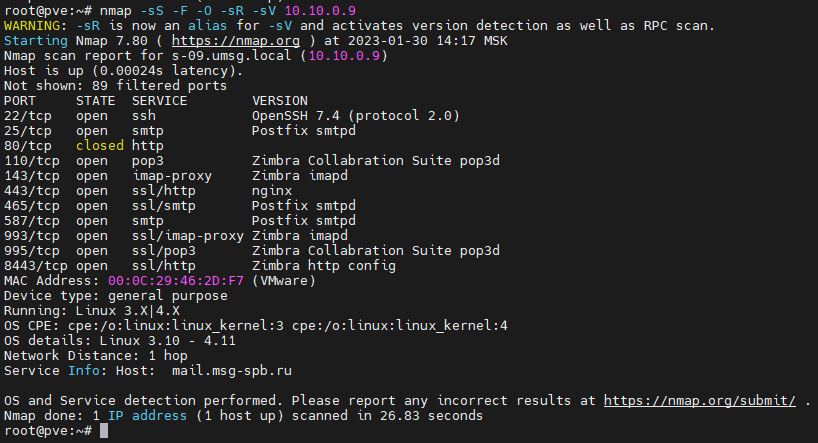
Task: Click the nginx version text
Action: pyautogui.click(x=272, y=191)
